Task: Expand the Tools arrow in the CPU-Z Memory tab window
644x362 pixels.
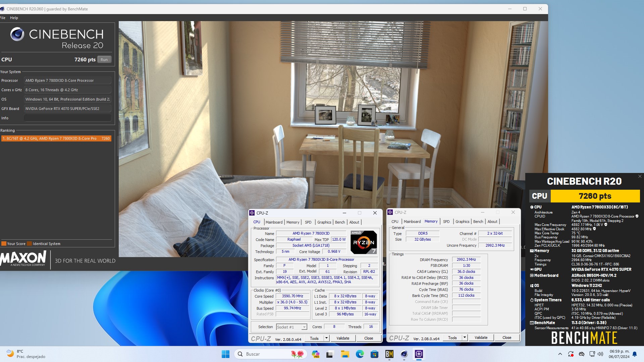Action: [x=465, y=338]
